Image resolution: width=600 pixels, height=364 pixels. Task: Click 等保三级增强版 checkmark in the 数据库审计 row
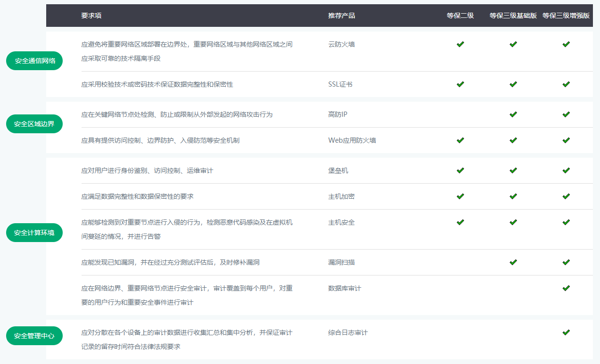(566, 288)
